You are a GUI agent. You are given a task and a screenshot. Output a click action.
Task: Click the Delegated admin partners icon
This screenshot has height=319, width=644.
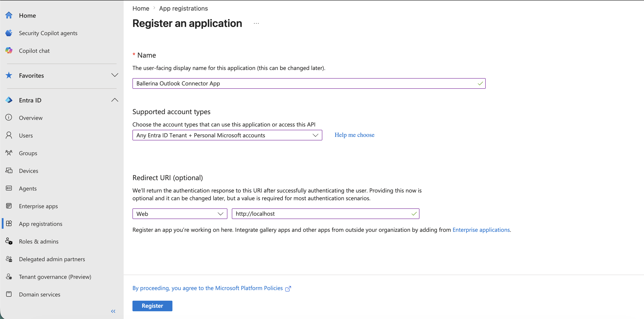pyautogui.click(x=9, y=259)
